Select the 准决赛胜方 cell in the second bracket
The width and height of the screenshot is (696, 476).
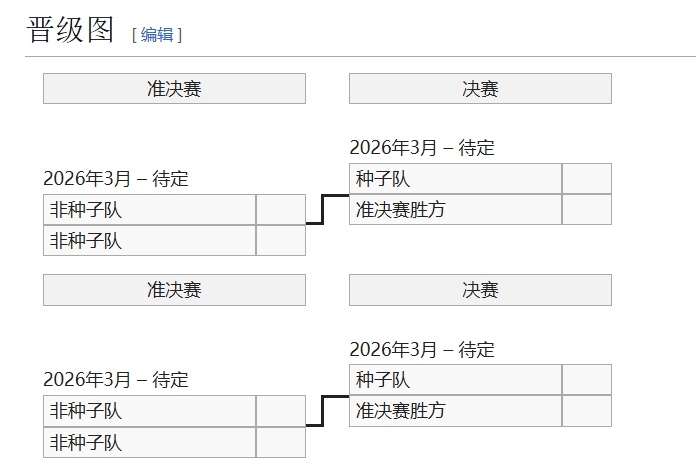tap(455, 411)
